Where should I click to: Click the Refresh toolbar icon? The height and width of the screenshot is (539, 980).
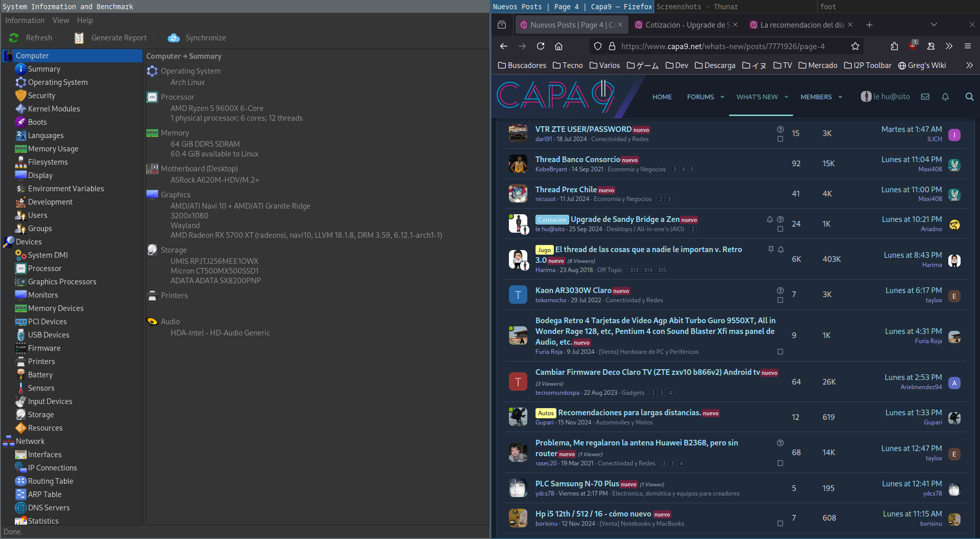pyautogui.click(x=14, y=38)
